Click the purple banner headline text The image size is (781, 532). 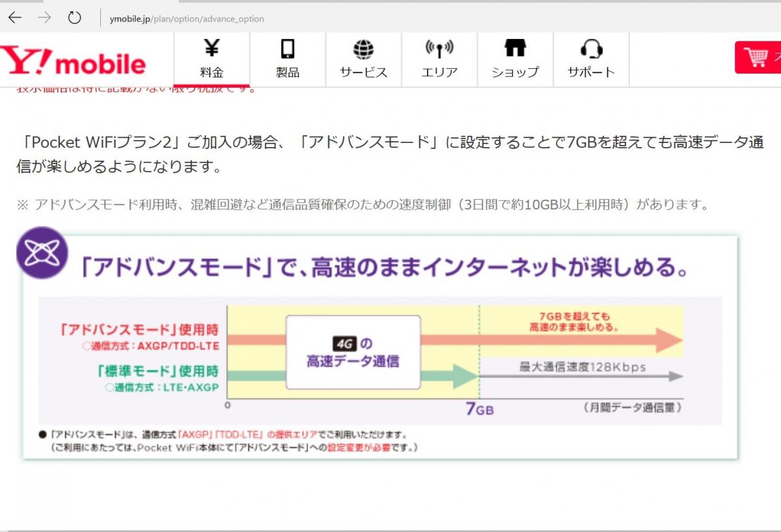click(x=384, y=267)
